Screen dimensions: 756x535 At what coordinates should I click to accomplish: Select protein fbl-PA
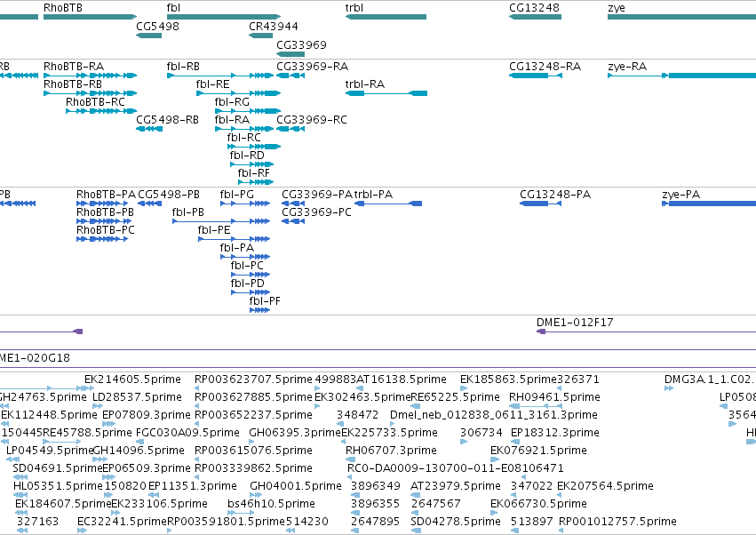(236, 248)
